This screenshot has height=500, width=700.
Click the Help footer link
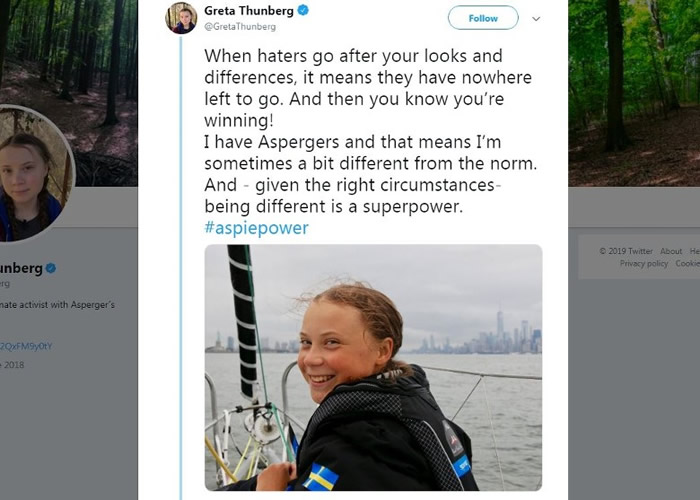point(696,252)
